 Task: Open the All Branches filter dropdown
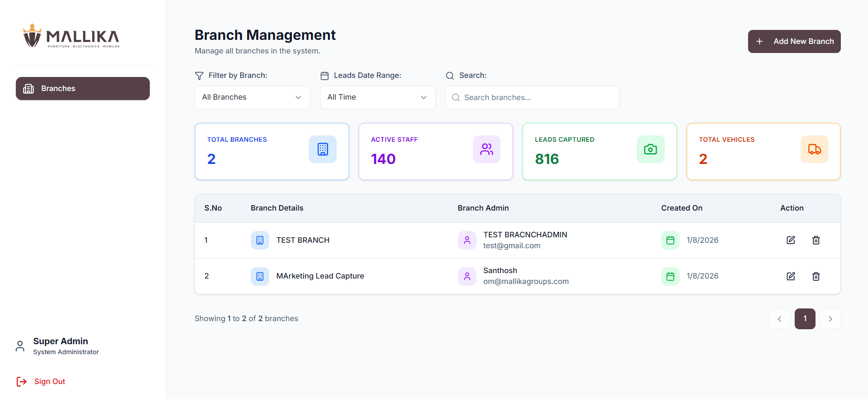coord(252,97)
